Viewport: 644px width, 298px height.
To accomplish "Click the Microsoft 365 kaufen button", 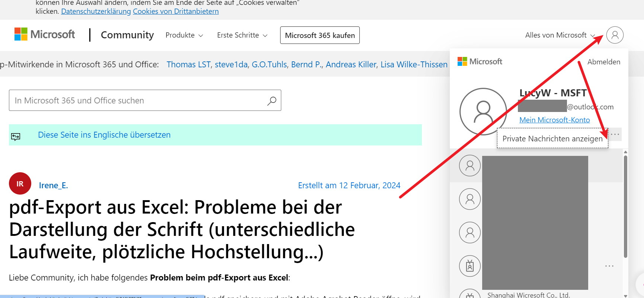I will pos(320,35).
